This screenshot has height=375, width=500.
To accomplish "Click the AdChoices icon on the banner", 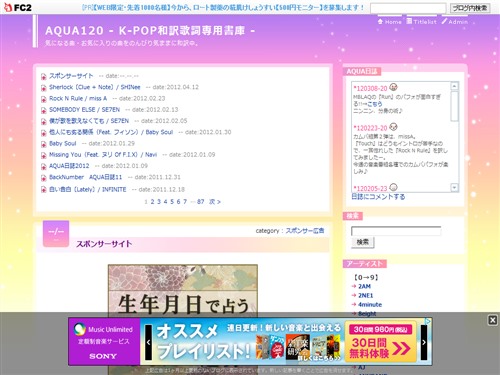I will [x=429, y=321].
